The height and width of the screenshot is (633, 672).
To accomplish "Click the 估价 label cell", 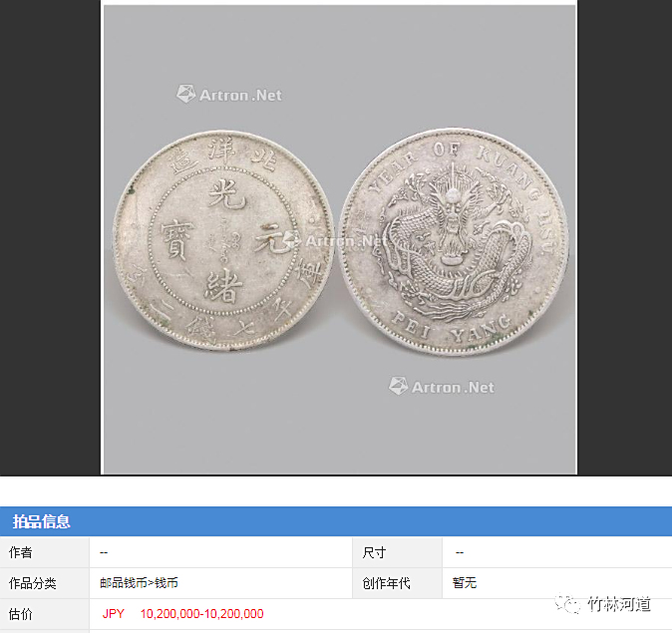I will pos(45,614).
